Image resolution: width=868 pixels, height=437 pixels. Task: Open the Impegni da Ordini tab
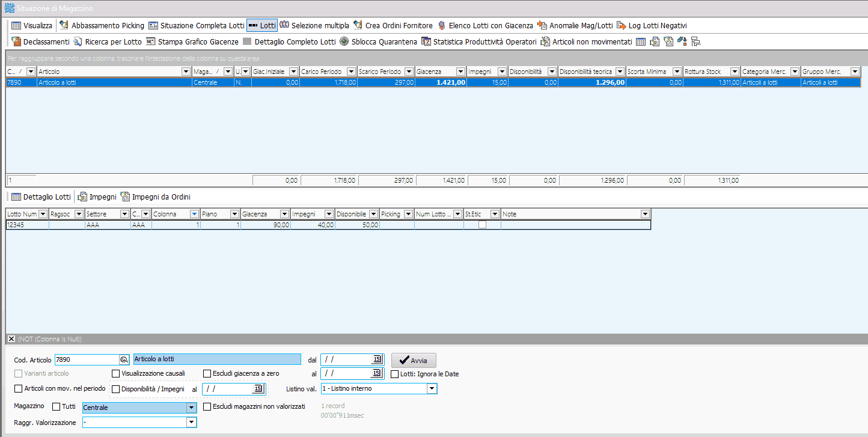(x=156, y=197)
